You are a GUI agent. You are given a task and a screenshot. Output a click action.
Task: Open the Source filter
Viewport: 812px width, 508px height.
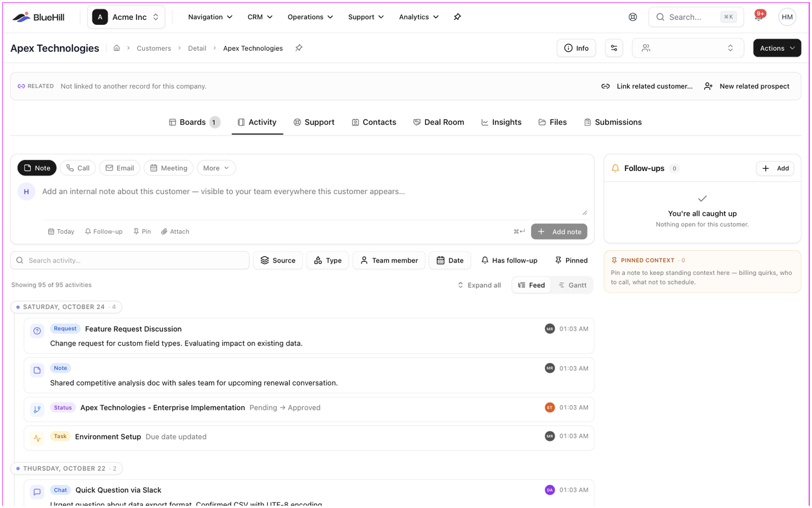pos(278,260)
